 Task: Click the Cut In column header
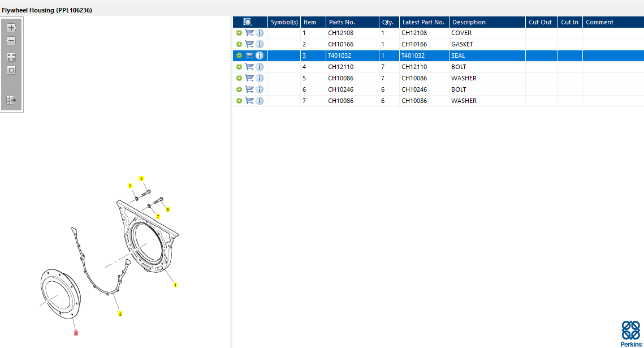coord(570,22)
